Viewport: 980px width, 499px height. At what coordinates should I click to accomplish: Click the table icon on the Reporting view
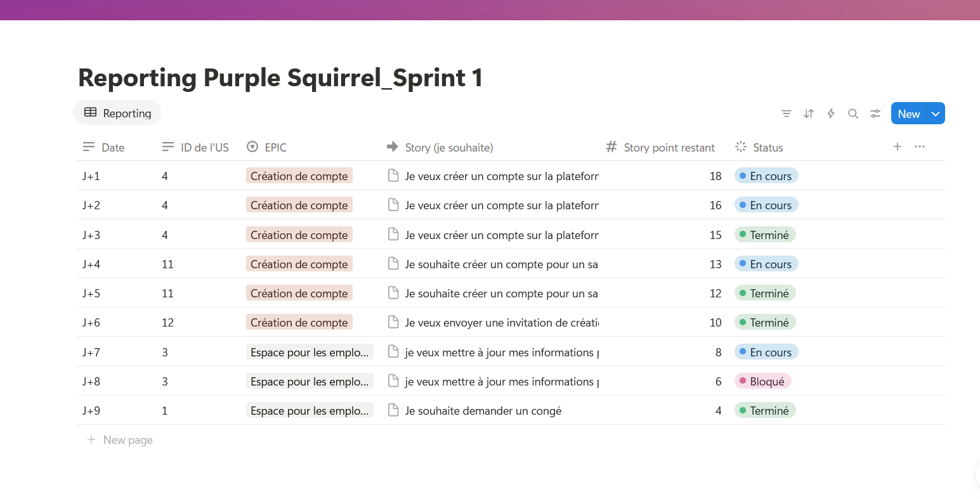(90, 112)
